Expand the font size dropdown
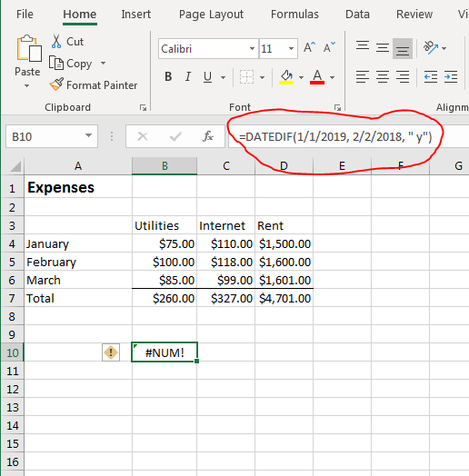 291,48
